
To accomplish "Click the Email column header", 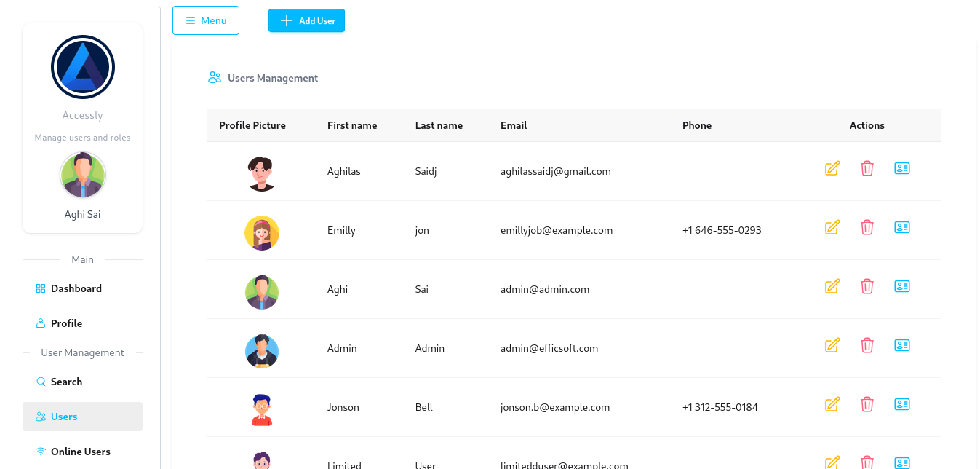I will [x=514, y=125].
